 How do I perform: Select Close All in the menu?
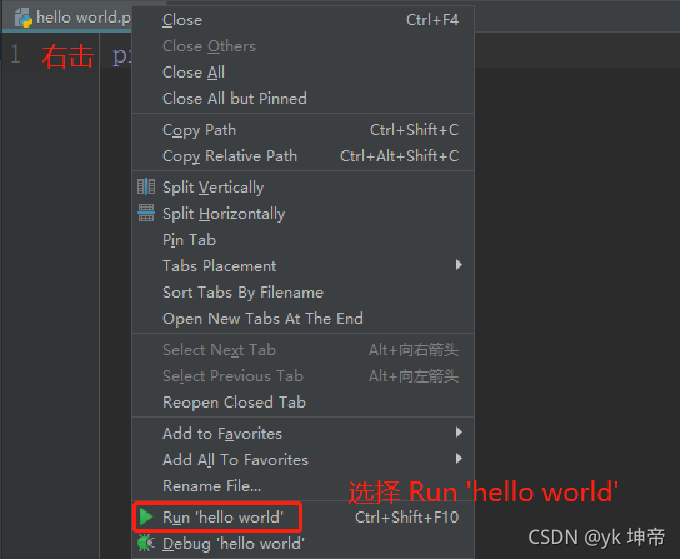(303, 72)
